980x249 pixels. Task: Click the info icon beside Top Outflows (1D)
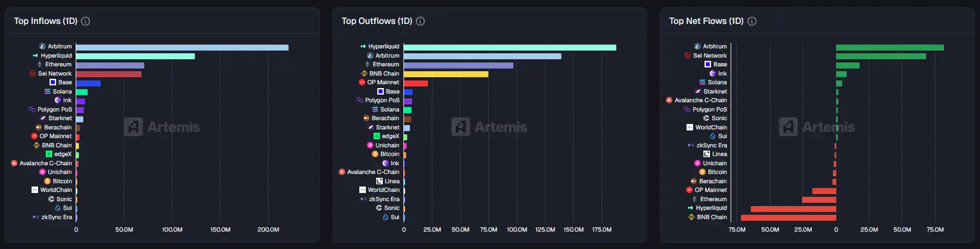point(420,21)
